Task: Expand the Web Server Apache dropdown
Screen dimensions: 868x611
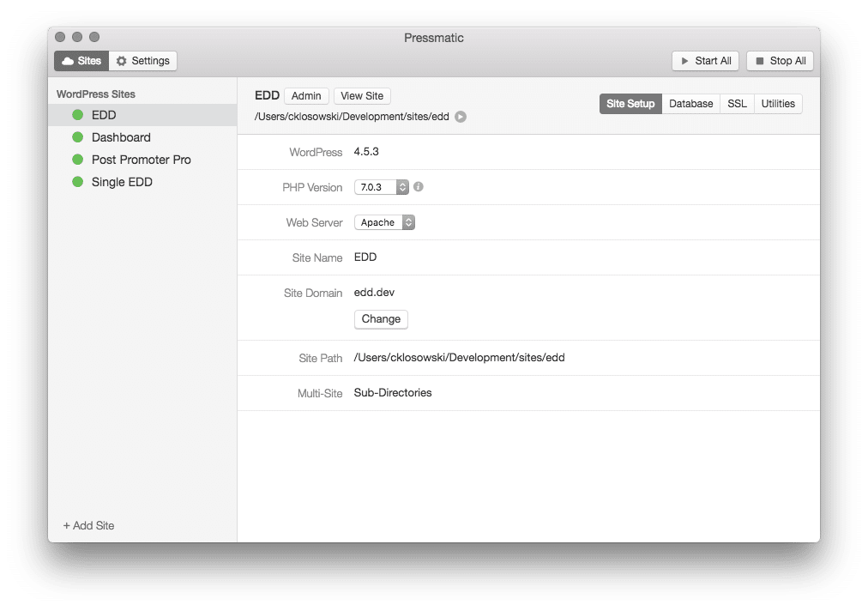Action: point(384,222)
